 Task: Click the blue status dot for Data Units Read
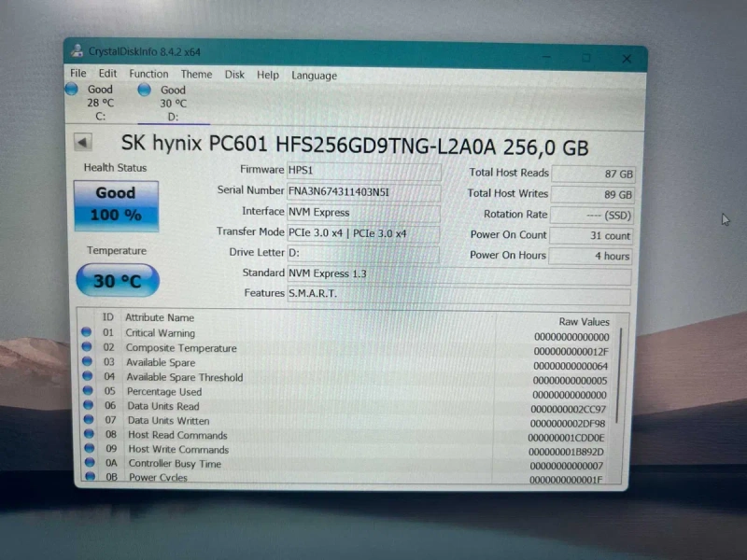(x=89, y=405)
